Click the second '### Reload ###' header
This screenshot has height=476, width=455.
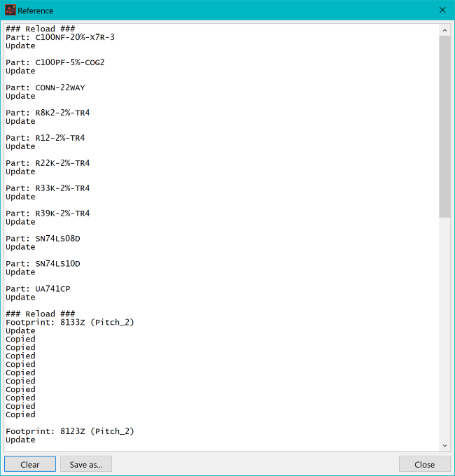pos(41,314)
